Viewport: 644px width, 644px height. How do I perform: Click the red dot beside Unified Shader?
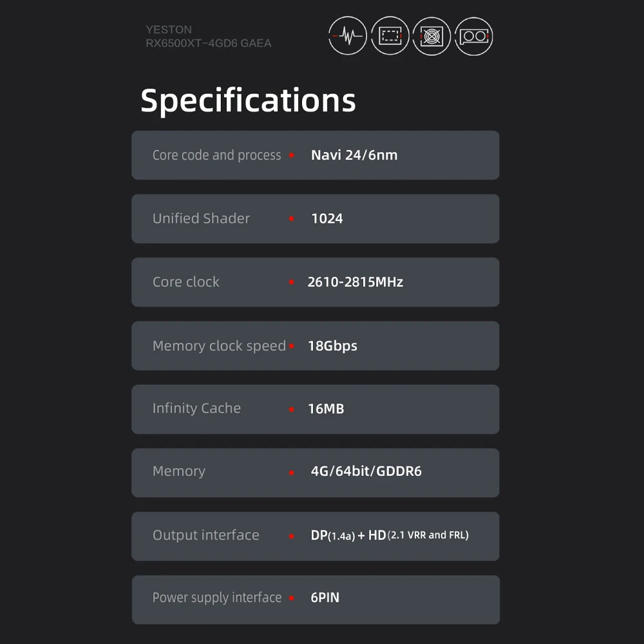point(292,218)
